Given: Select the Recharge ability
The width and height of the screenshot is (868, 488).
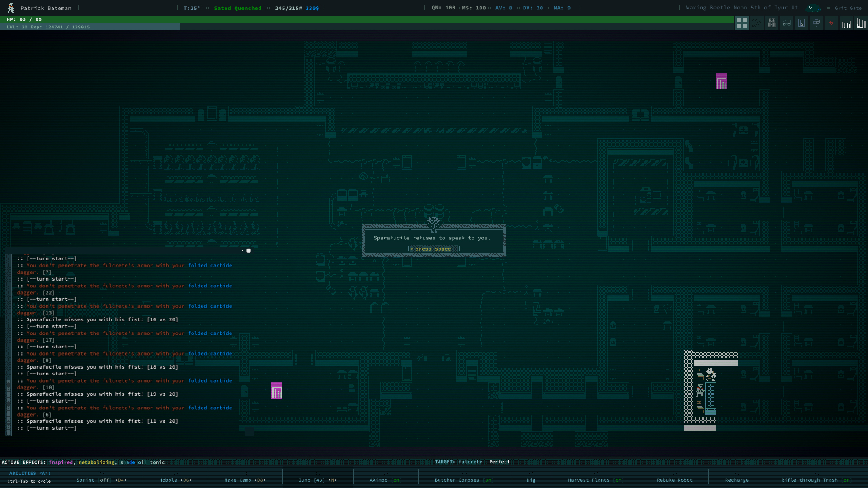Looking at the screenshot, I should pyautogui.click(x=736, y=480).
